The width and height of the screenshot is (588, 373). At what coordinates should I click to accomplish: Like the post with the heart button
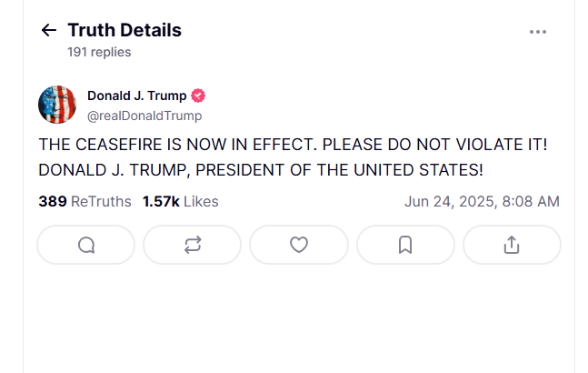click(x=299, y=245)
